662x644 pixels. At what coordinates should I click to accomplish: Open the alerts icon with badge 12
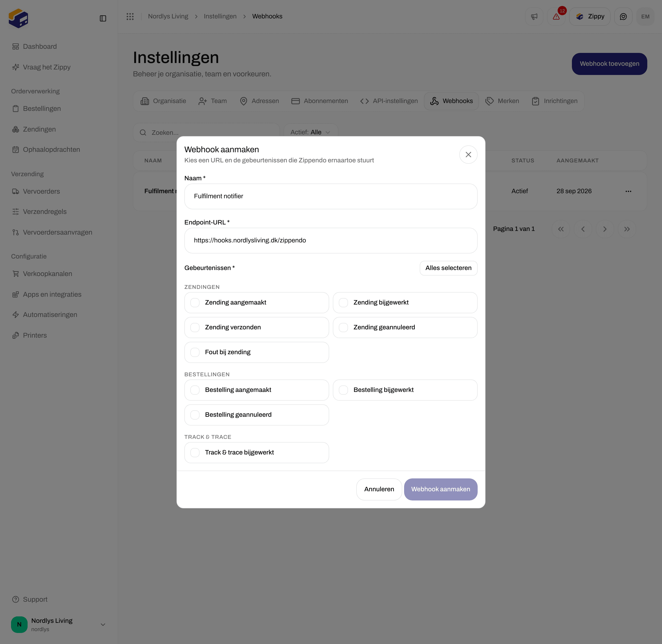click(556, 17)
